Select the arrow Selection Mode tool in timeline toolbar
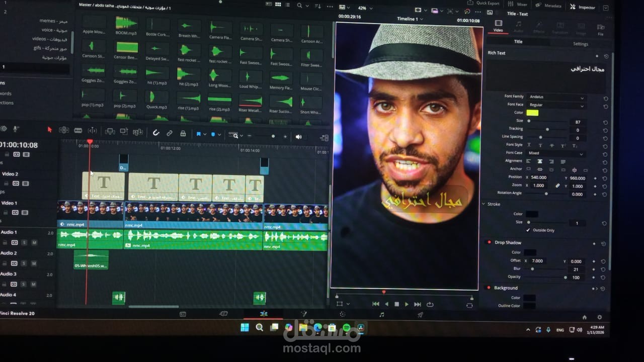 pos(49,130)
